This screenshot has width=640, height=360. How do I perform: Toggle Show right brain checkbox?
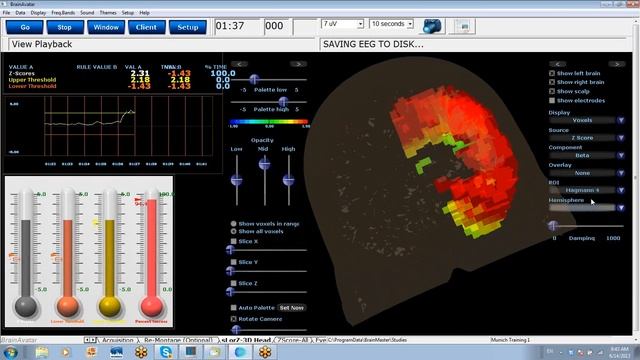point(552,82)
